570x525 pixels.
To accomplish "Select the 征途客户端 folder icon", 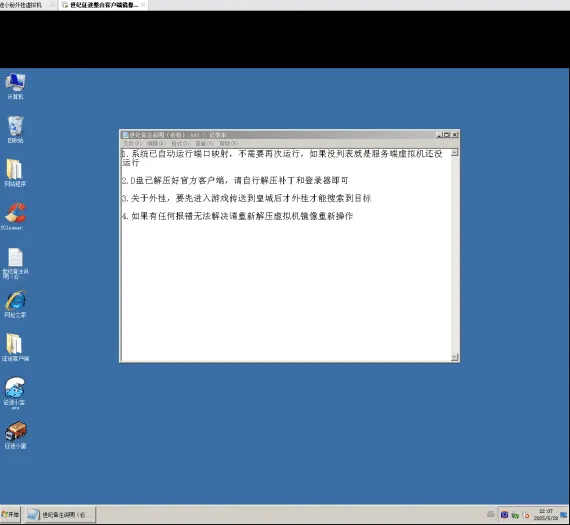I will (15, 348).
